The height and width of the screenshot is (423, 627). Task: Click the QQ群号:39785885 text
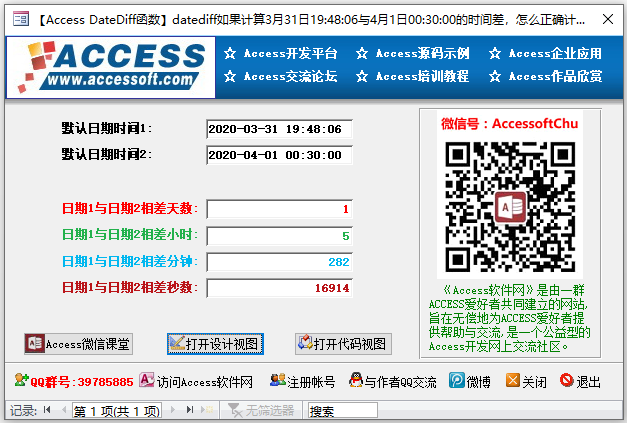point(82,382)
